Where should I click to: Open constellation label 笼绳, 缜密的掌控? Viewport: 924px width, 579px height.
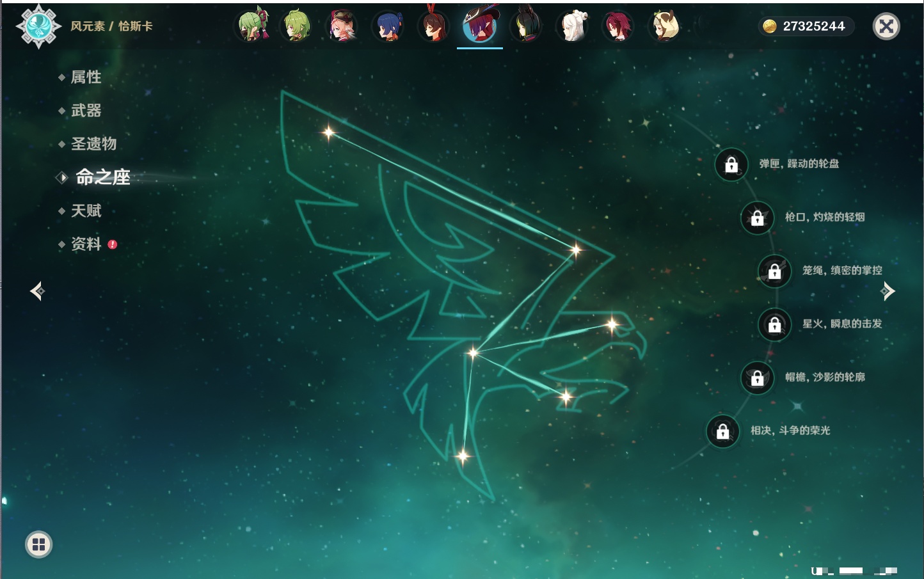tap(842, 270)
